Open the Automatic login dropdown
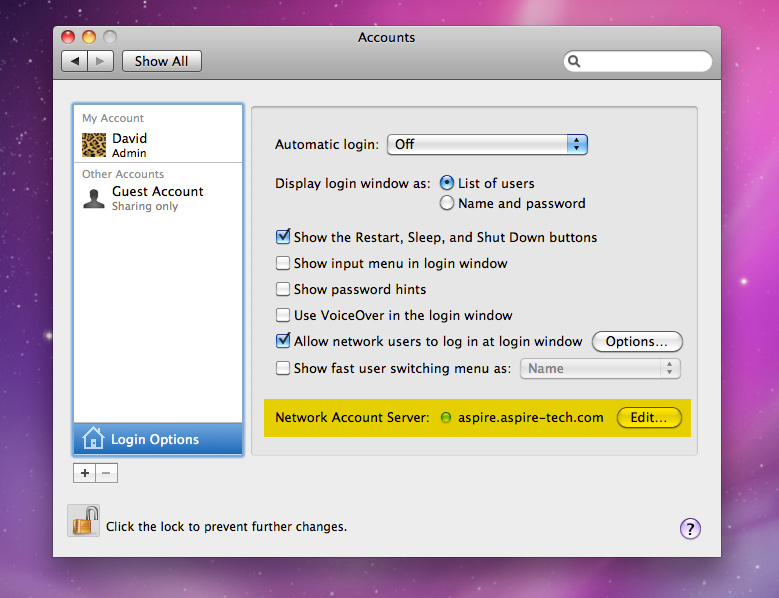The height and width of the screenshot is (598, 779). click(x=487, y=144)
